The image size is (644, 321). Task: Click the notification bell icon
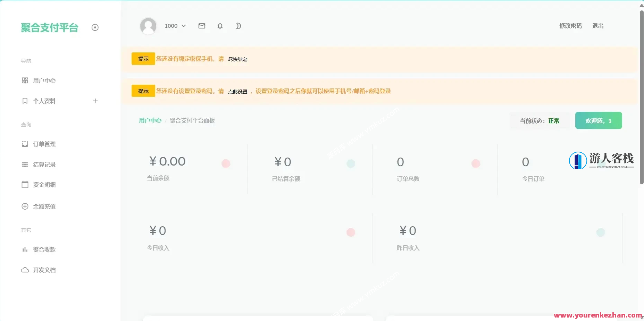point(220,26)
